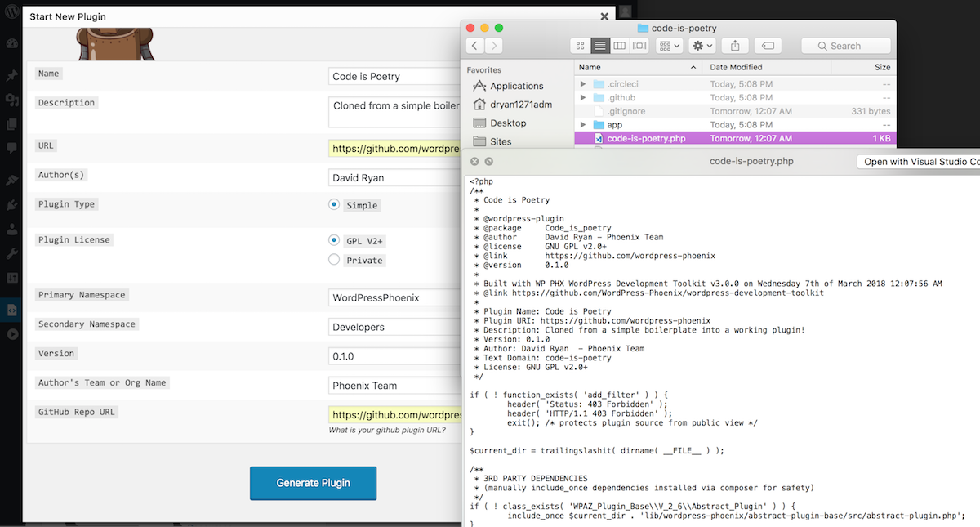
Task: Click the Version input field
Action: (394, 356)
